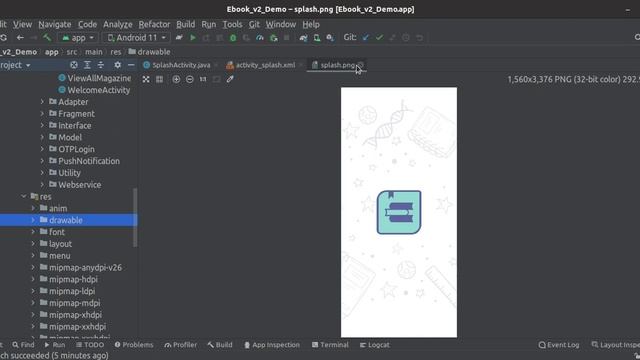The image size is (640, 360).
Task: Open the Navigate menu
Action: coord(55,24)
